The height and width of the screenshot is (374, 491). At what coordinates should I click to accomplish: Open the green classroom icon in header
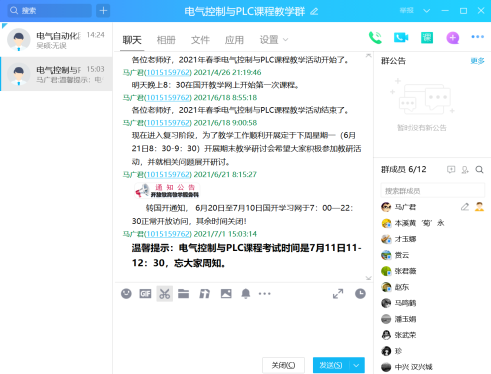click(x=427, y=37)
